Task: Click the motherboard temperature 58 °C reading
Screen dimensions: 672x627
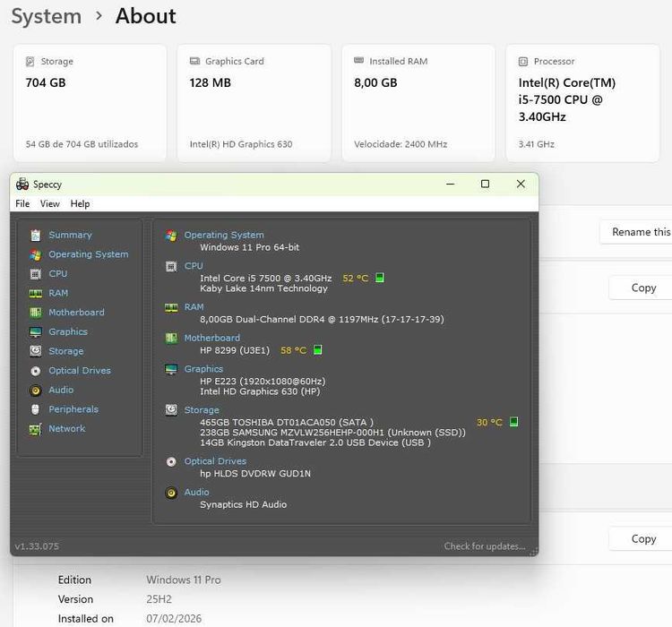Action: pyautogui.click(x=294, y=350)
